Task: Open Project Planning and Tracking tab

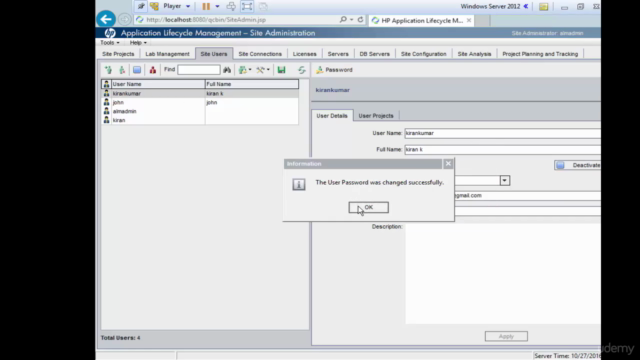Action: tap(540, 54)
